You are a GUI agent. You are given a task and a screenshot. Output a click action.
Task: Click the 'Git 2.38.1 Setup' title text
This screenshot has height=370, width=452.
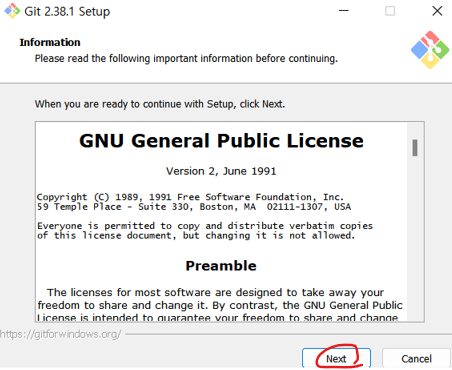pyautogui.click(x=67, y=12)
